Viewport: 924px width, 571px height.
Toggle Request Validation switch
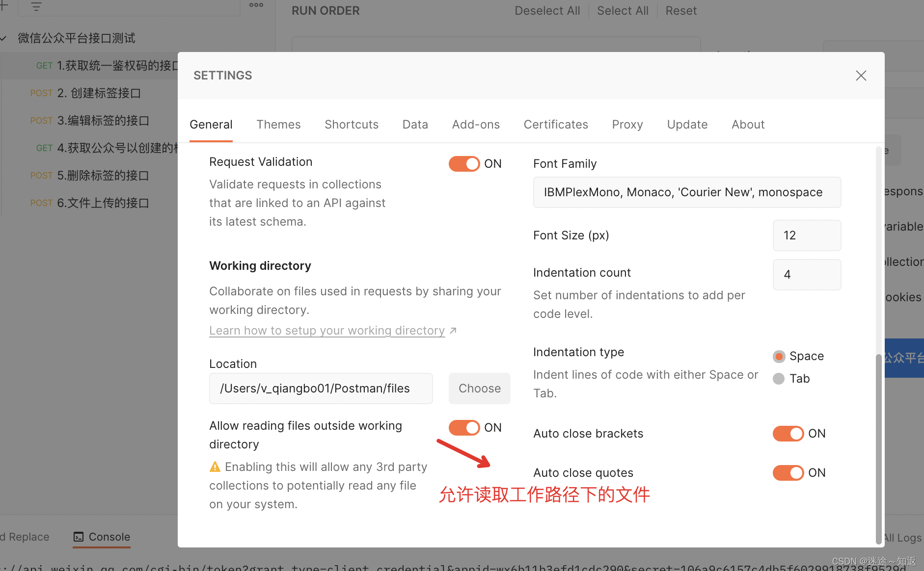tap(464, 164)
